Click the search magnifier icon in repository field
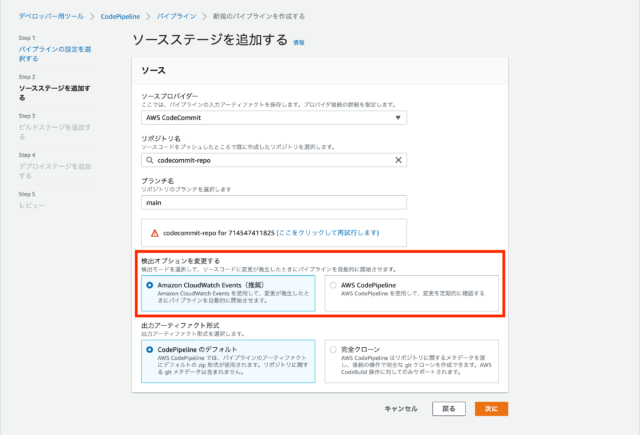640x435 pixels. coord(149,159)
